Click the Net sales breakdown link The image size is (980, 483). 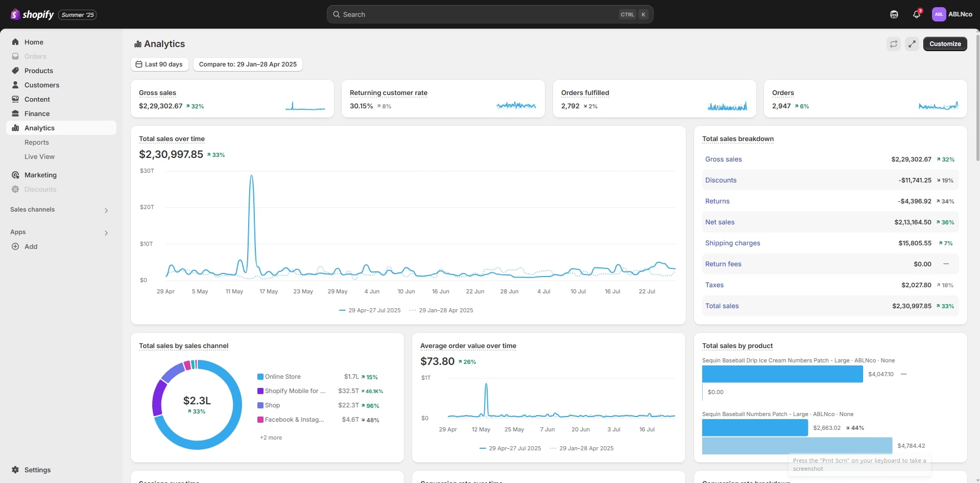720,222
